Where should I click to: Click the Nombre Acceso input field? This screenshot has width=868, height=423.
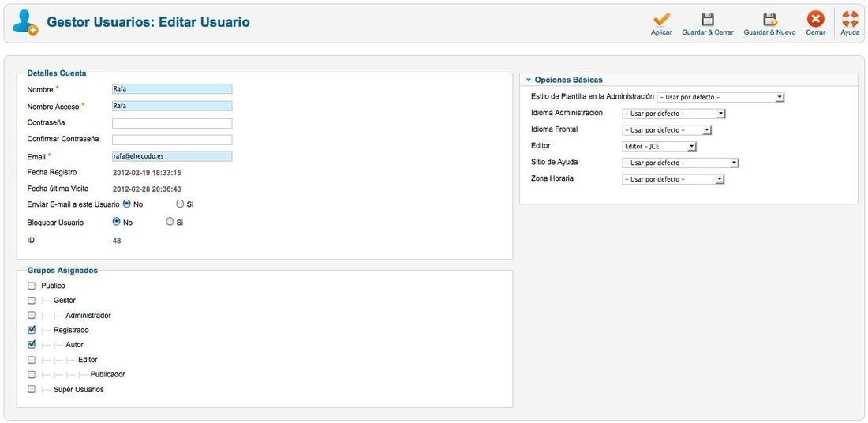pos(172,106)
